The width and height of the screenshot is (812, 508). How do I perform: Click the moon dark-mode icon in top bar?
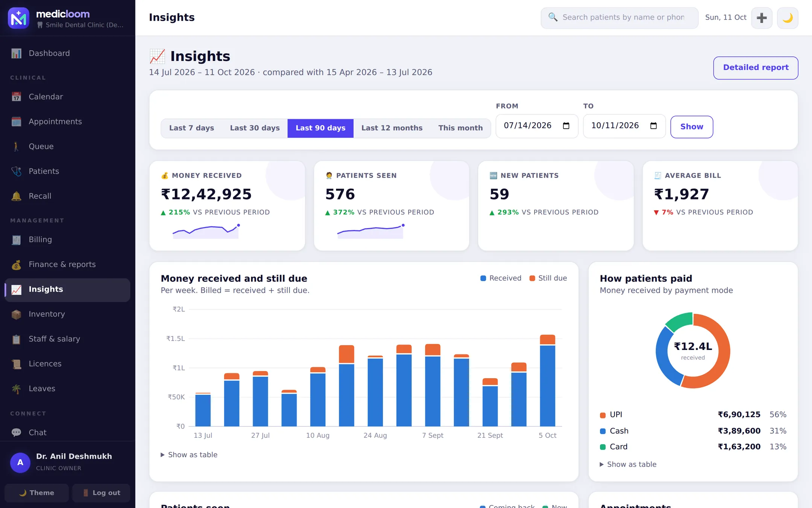click(x=788, y=18)
